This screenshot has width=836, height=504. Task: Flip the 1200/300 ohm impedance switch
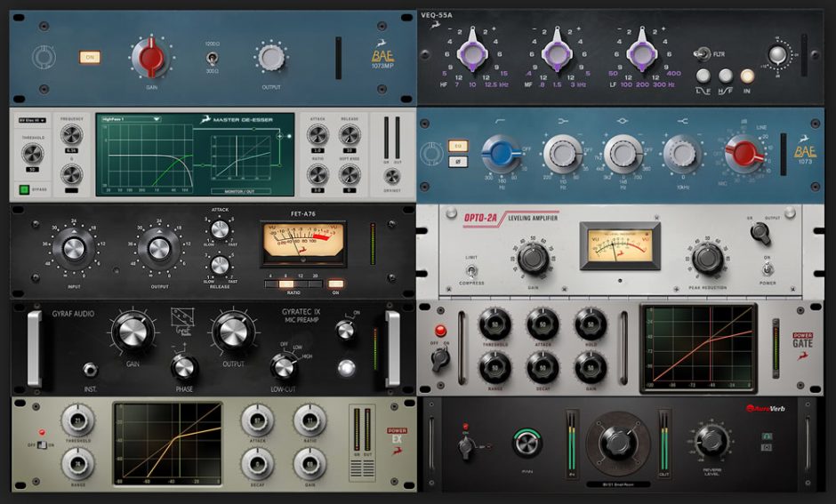pos(213,58)
